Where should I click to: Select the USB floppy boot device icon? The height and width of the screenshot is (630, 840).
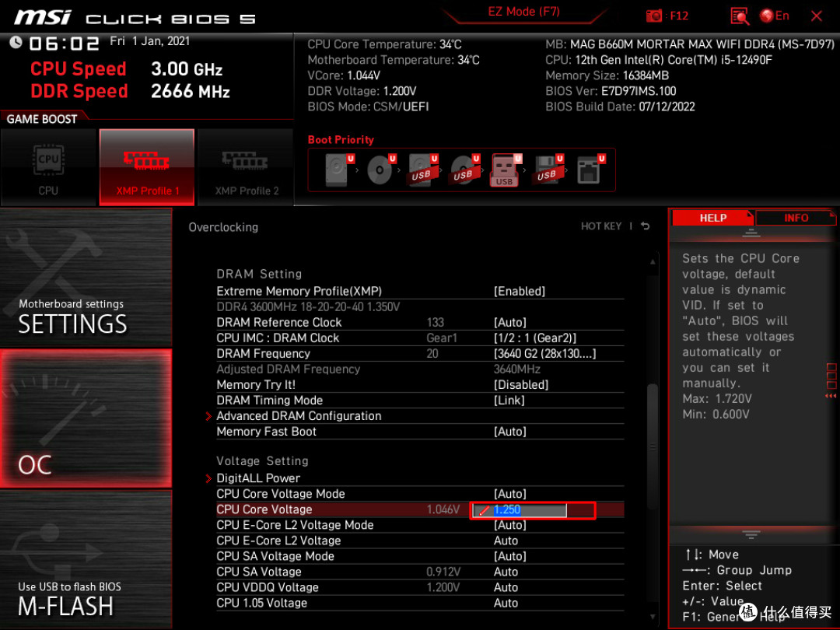[x=549, y=170]
